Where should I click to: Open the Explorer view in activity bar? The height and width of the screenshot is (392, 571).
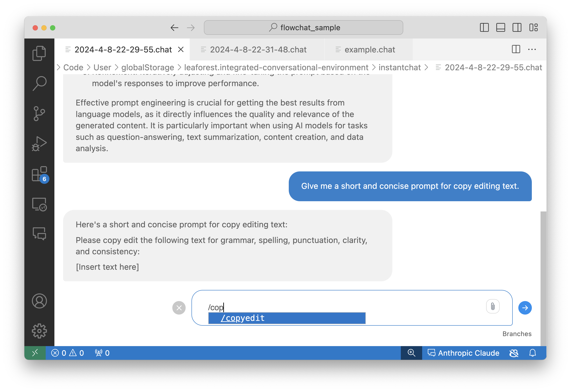click(x=39, y=53)
